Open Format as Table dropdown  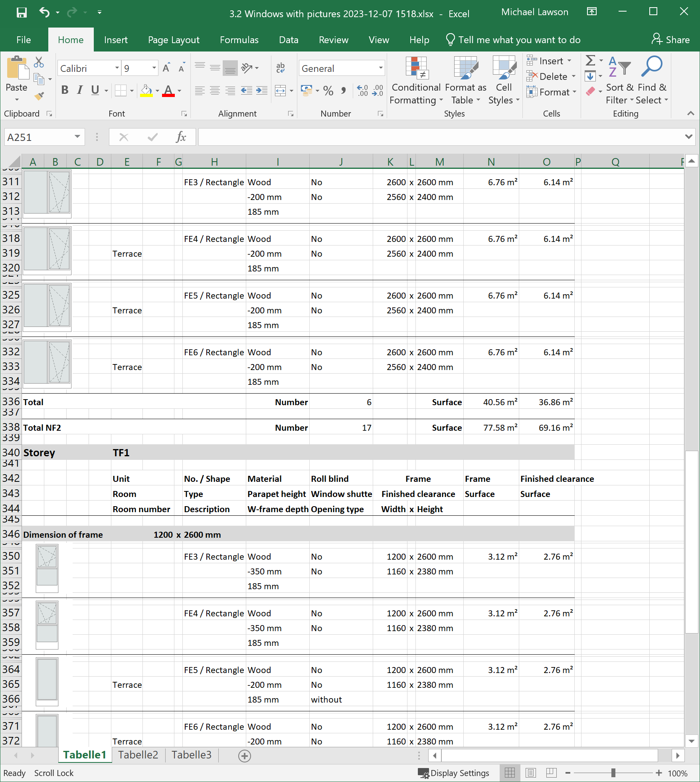point(466,81)
